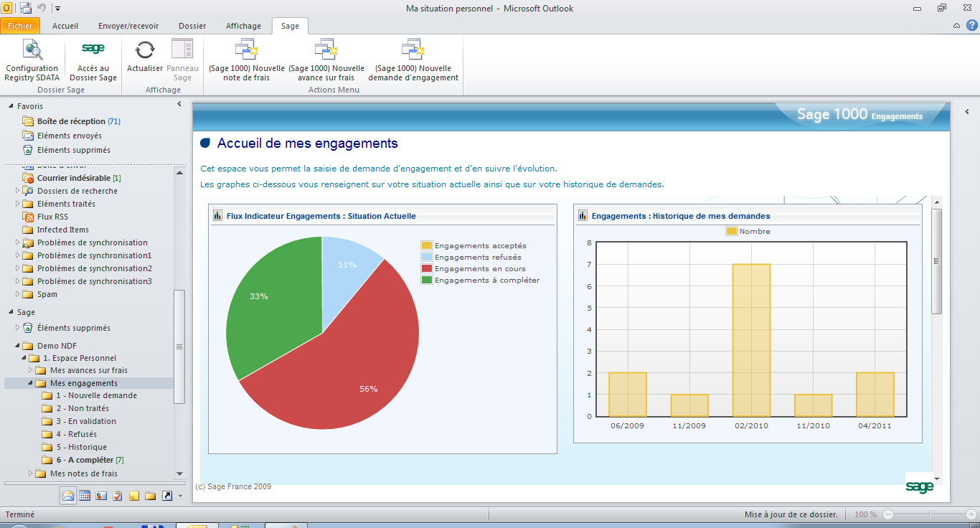This screenshot has height=528, width=980.
Task: Click the Historique de mes demandes chart icon
Action: tap(583, 216)
